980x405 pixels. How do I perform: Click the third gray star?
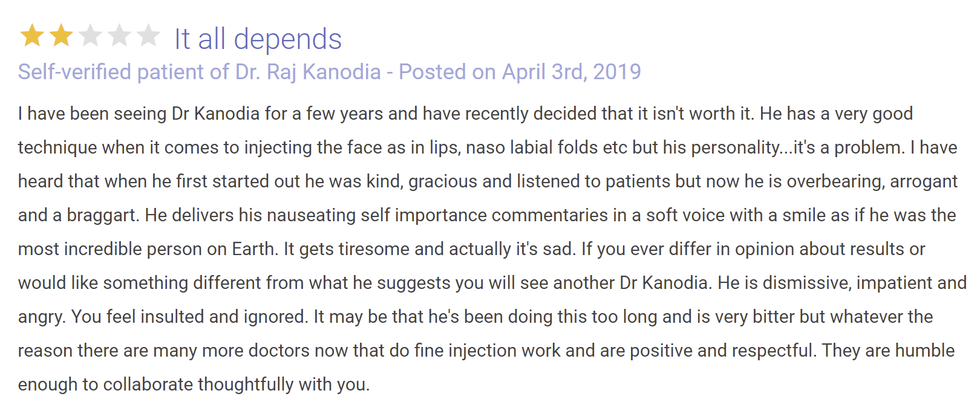pyautogui.click(x=90, y=36)
